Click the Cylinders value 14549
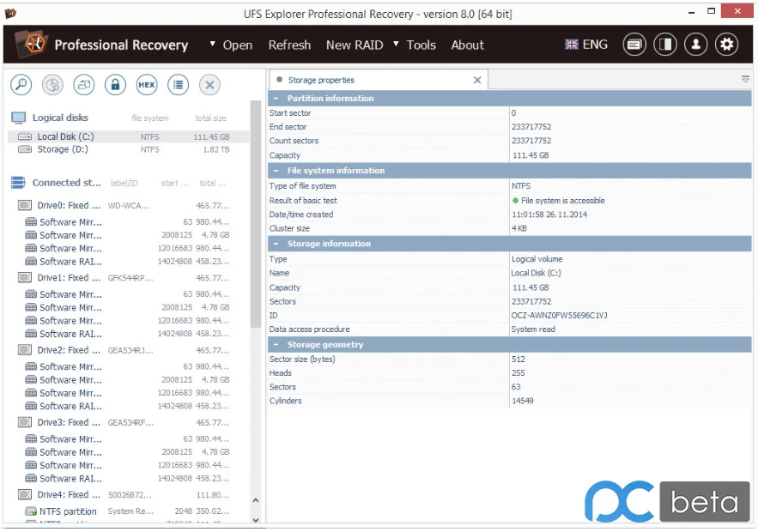This screenshot has width=758, height=532. point(522,401)
